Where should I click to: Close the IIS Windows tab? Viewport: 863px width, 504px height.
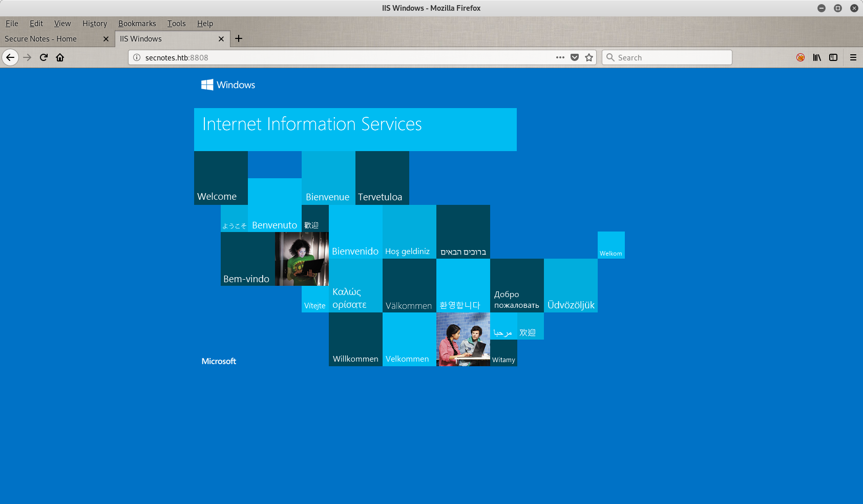(x=221, y=38)
